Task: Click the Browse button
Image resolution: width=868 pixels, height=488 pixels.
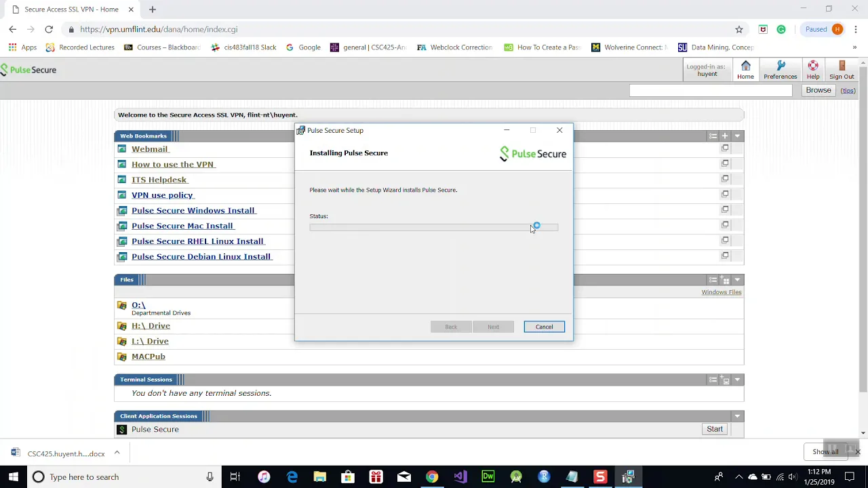Action: [818, 90]
